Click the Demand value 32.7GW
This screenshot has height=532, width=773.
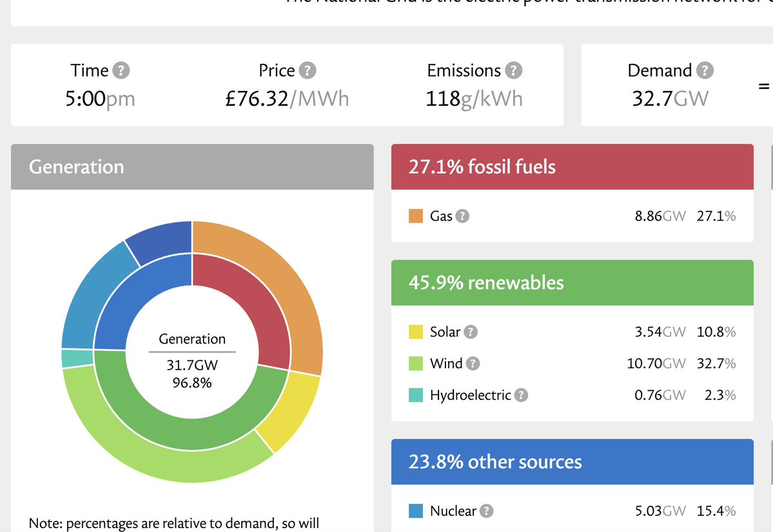tap(670, 99)
